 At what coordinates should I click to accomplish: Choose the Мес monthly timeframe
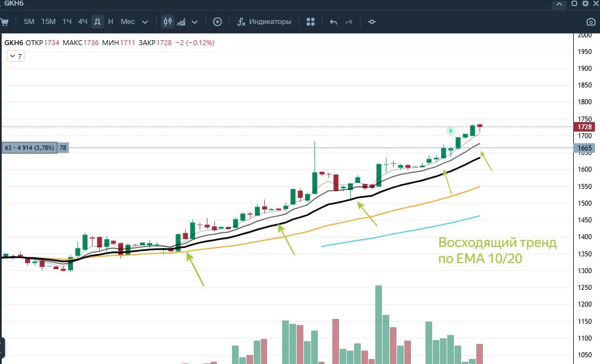click(x=128, y=22)
